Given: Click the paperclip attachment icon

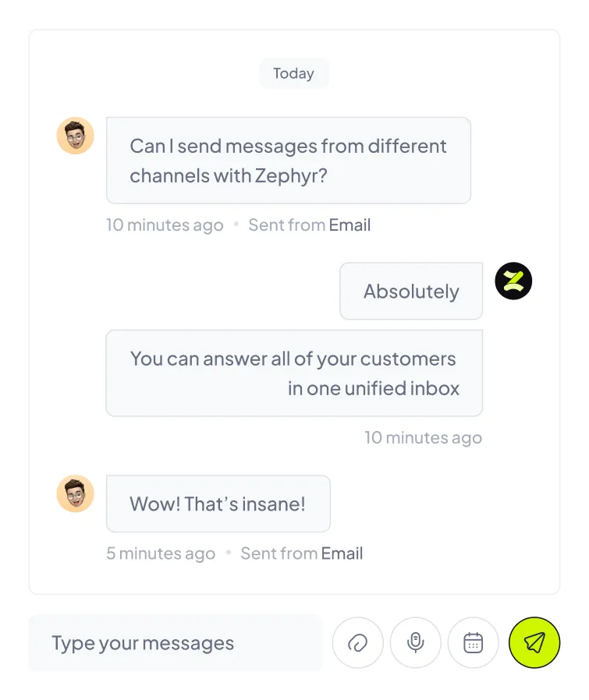Looking at the screenshot, I should click(357, 643).
